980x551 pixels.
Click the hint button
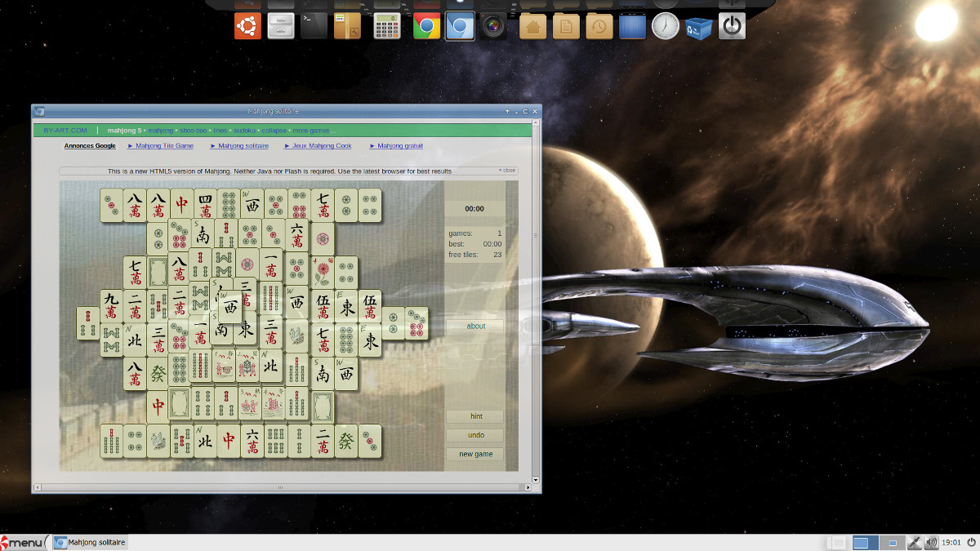(x=476, y=416)
